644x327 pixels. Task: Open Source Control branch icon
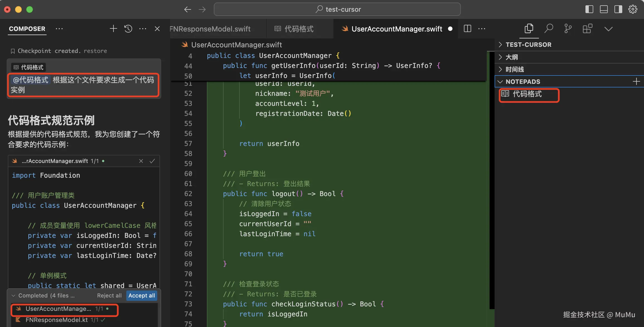pos(568,28)
